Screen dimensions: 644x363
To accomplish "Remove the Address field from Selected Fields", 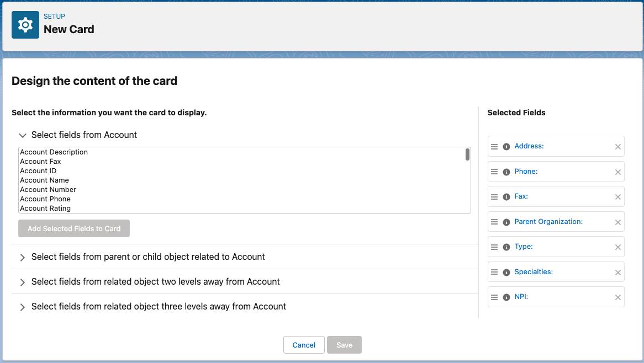I will pos(617,146).
